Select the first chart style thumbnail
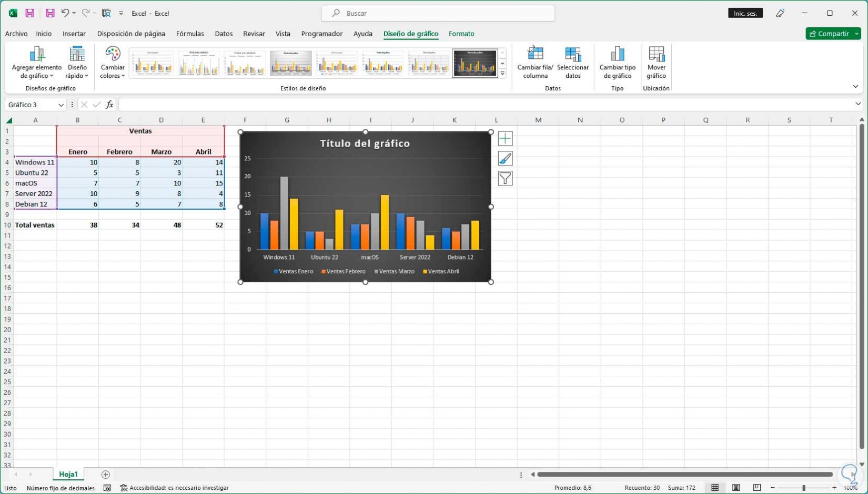The image size is (868, 494). point(152,63)
